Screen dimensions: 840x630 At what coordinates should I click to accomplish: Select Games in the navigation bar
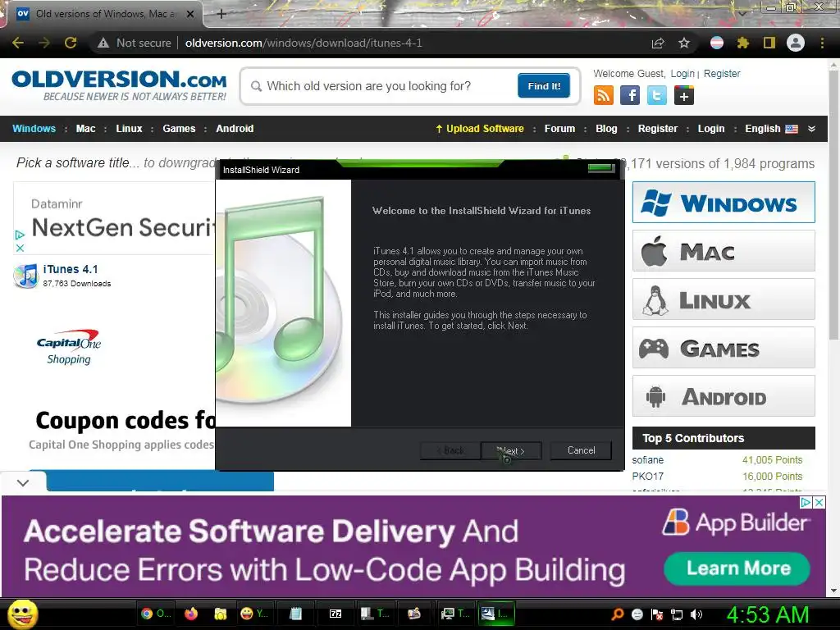pyautogui.click(x=179, y=129)
